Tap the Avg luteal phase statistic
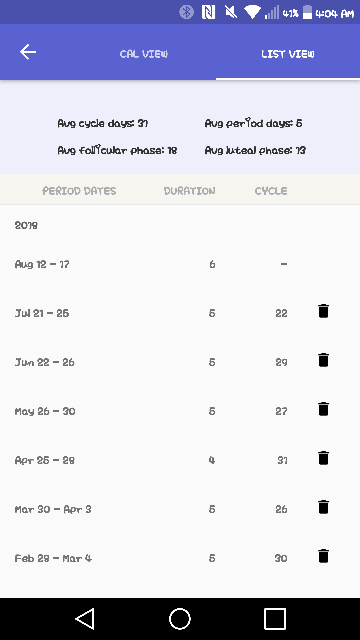This screenshot has width=360, height=640. [x=255, y=150]
